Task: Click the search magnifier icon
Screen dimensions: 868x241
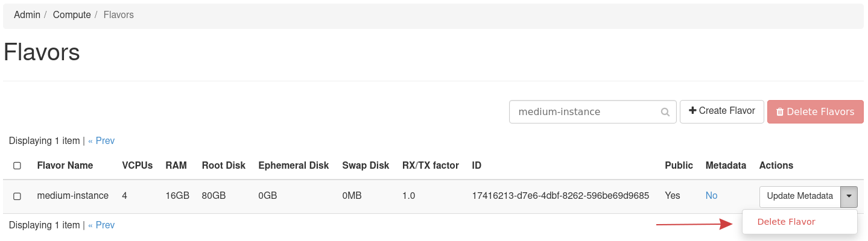Action: pyautogui.click(x=665, y=112)
